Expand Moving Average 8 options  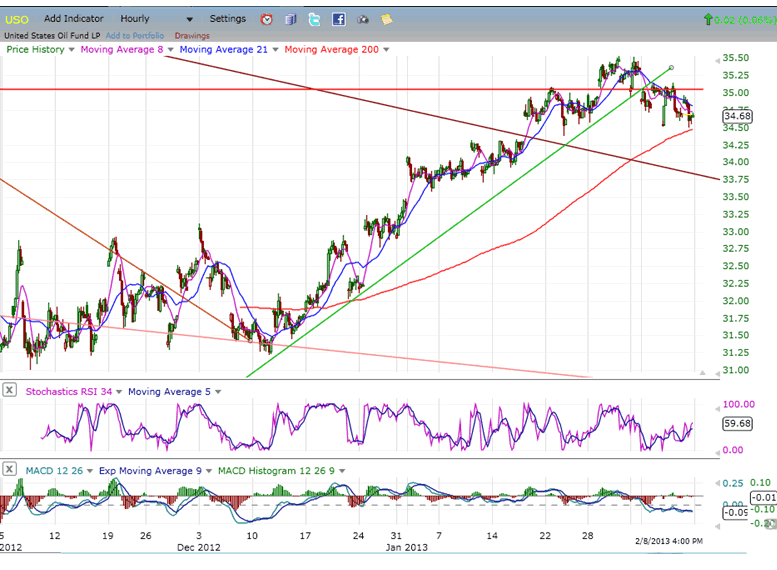click(171, 49)
